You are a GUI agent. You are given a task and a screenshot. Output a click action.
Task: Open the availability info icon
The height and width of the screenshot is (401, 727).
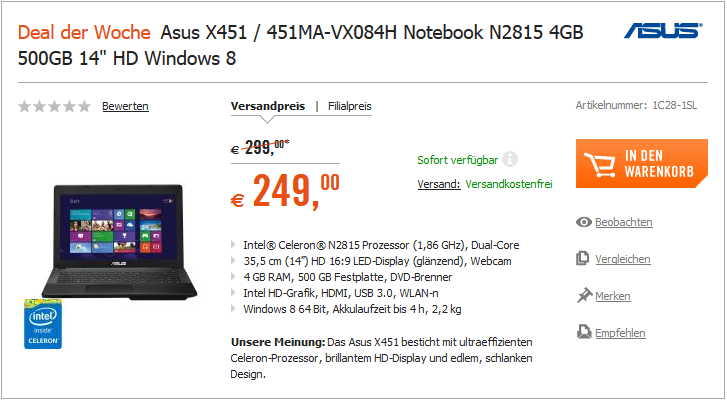click(x=510, y=159)
